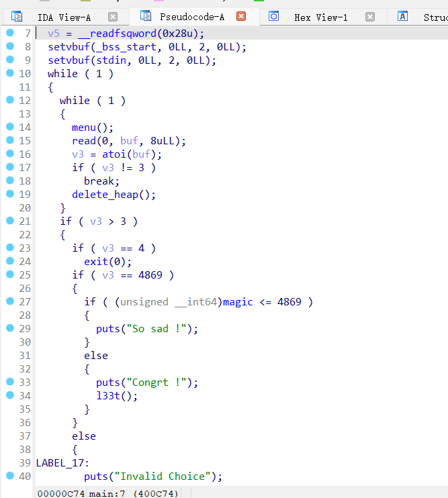Viewport: 448px width, 498px height.
Task: Click the else keyword on line 31
Action: (x=96, y=356)
